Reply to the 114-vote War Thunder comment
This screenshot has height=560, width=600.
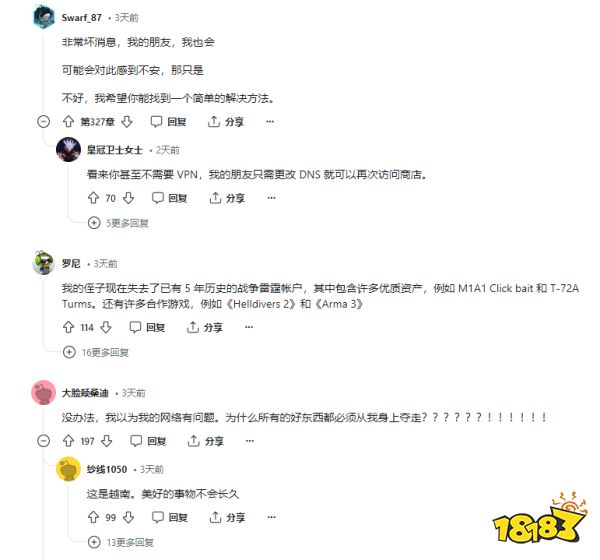click(147, 327)
